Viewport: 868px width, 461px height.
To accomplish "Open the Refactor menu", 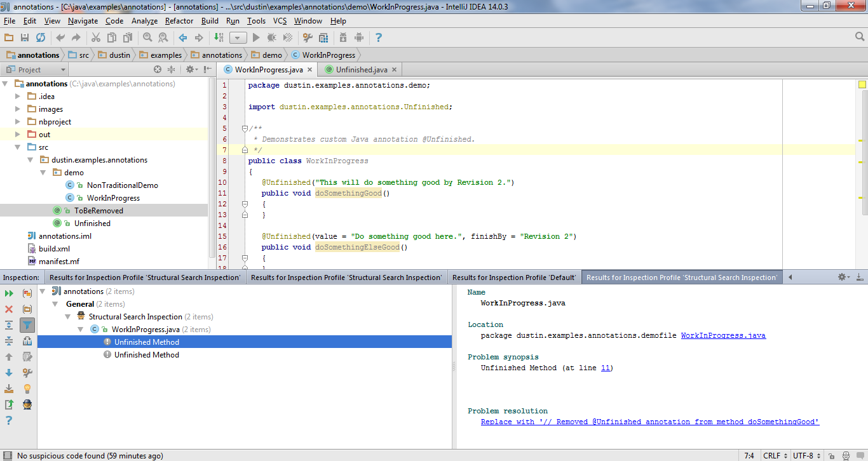I will [x=179, y=21].
